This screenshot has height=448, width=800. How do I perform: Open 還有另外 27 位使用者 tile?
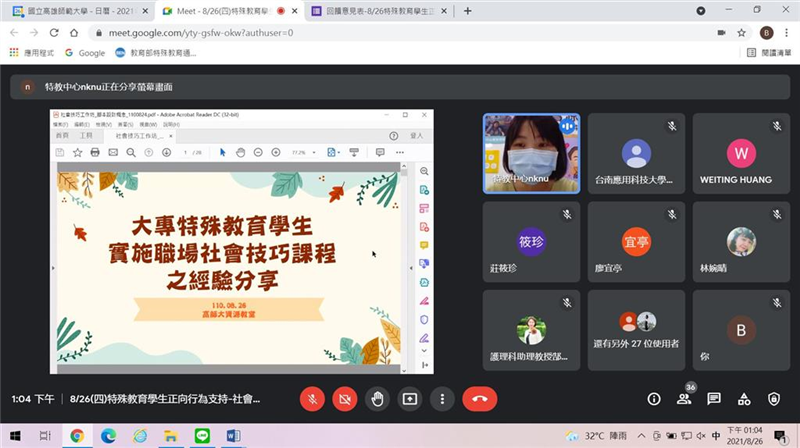click(636, 330)
